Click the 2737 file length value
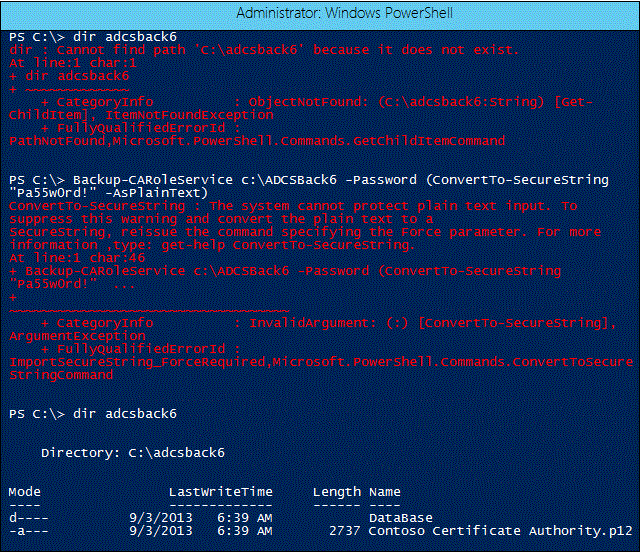641x552 pixels. (344, 531)
